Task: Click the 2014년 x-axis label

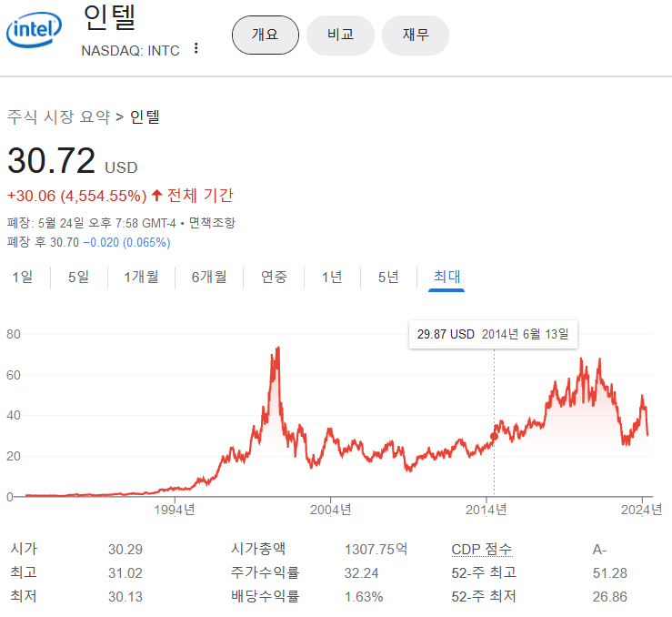Action: (486, 510)
